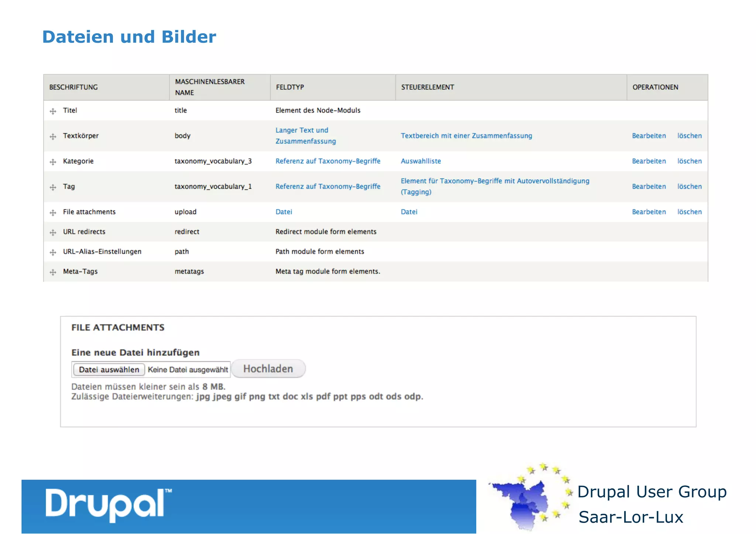The width and height of the screenshot is (756, 534).
Task: Open the Kategorie 'Referenz auf Taxonomy-Begriffe' link
Action: pos(328,161)
